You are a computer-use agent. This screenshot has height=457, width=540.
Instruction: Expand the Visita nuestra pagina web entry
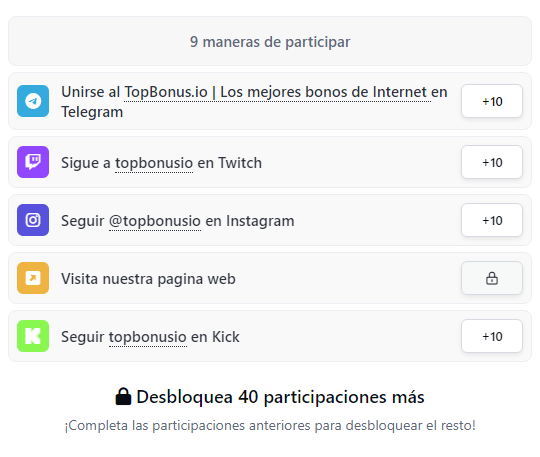270,278
